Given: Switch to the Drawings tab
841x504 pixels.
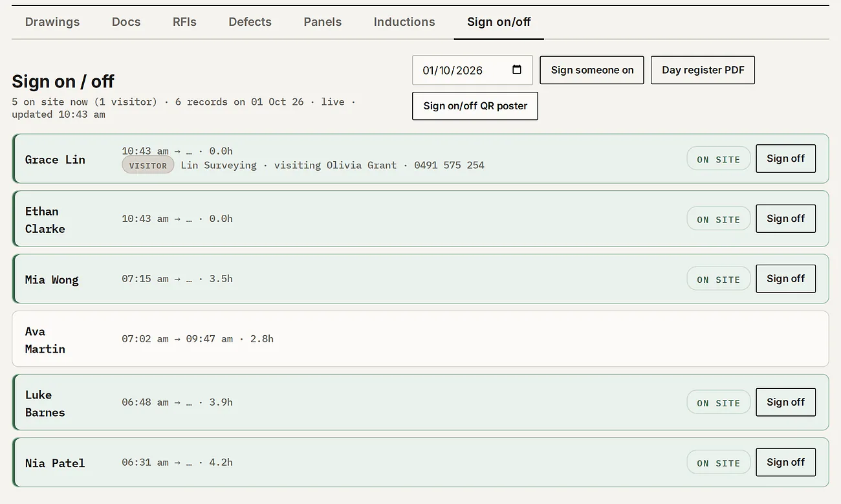Looking at the screenshot, I should [52, 22].
